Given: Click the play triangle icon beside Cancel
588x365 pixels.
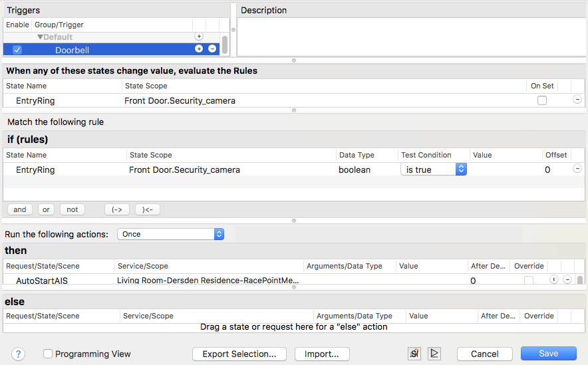Looking at the screenshot, I should (x=434, y=354).
